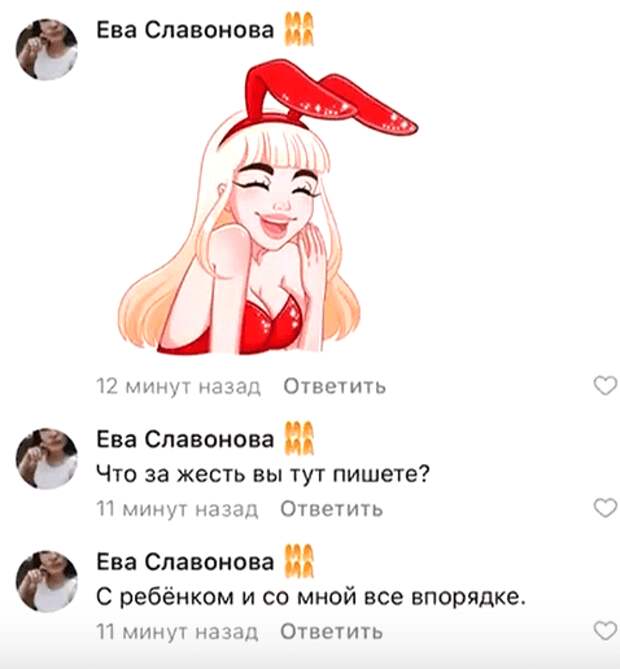Open the bunny girl sticker image
The image size is (620, 669).
(267, 207)
